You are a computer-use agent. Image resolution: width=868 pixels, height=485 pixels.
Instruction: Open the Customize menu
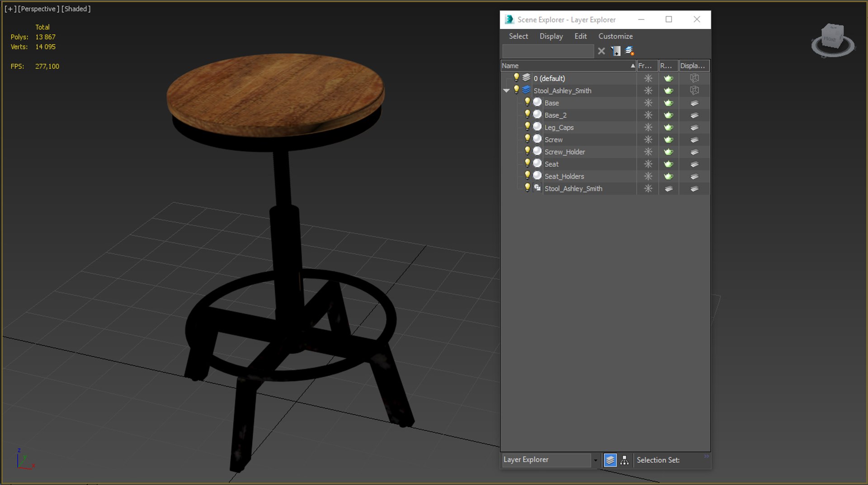[x=615, y=36]
